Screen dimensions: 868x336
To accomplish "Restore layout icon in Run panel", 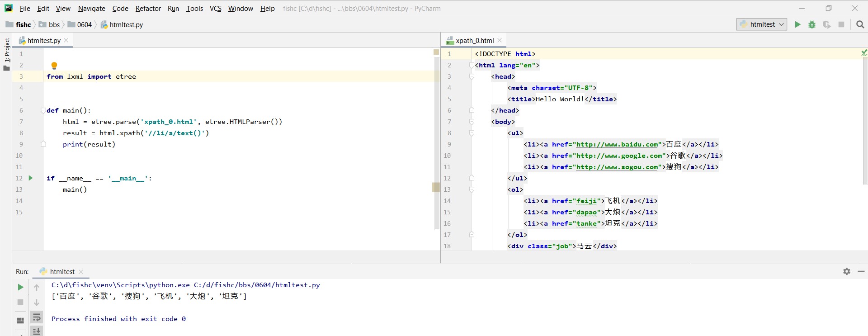I will pyautogui.click(x=20, y=321).
